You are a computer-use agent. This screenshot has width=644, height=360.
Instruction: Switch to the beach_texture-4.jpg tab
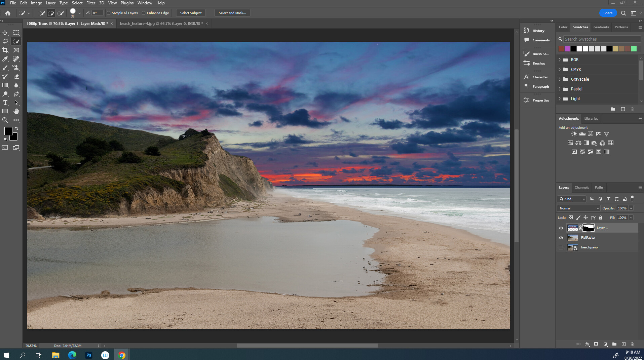[161, 24]
